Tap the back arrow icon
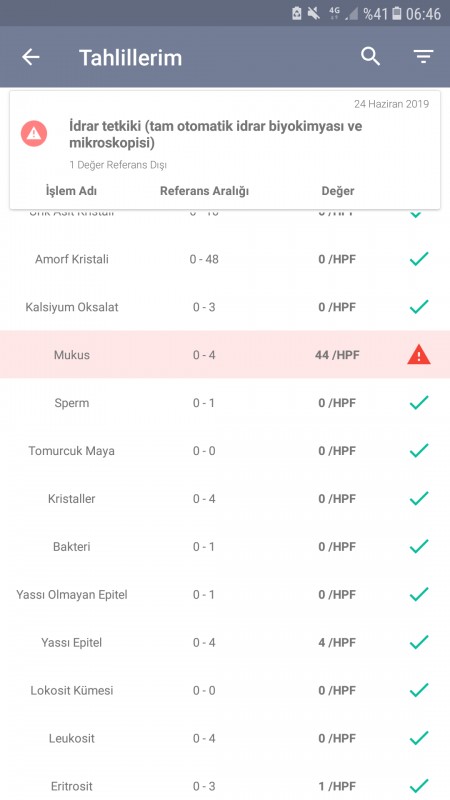Viewport: 450px width, 800px height. 31,57
